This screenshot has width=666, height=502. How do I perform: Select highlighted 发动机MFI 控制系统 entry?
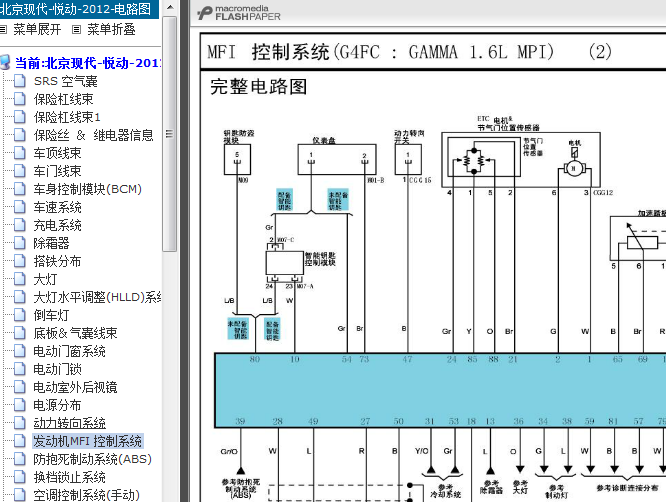(88, 441)
